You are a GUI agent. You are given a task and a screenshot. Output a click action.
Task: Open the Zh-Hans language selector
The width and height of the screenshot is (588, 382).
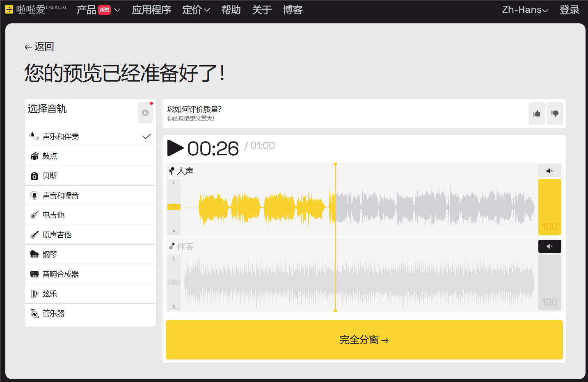[x=525, y=9]
